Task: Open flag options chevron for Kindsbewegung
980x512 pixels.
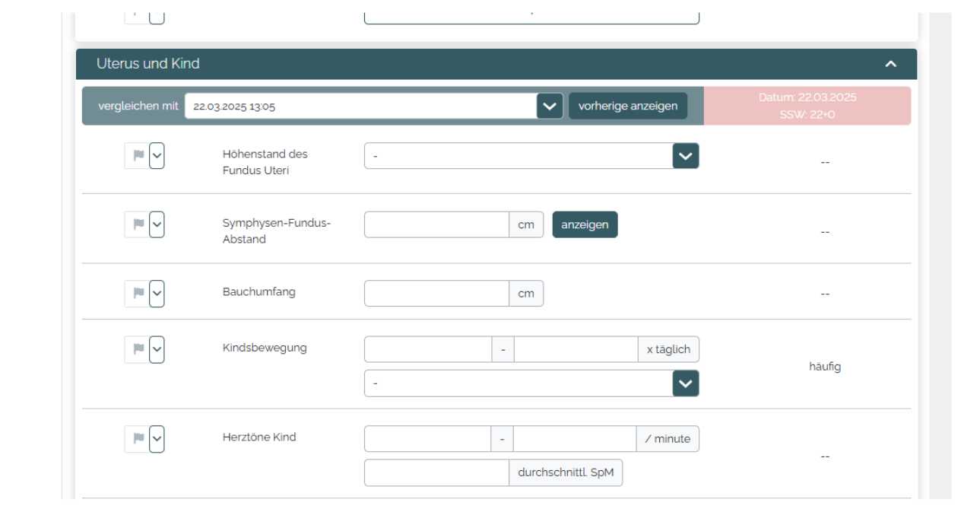Action: [x=157, y=349]
